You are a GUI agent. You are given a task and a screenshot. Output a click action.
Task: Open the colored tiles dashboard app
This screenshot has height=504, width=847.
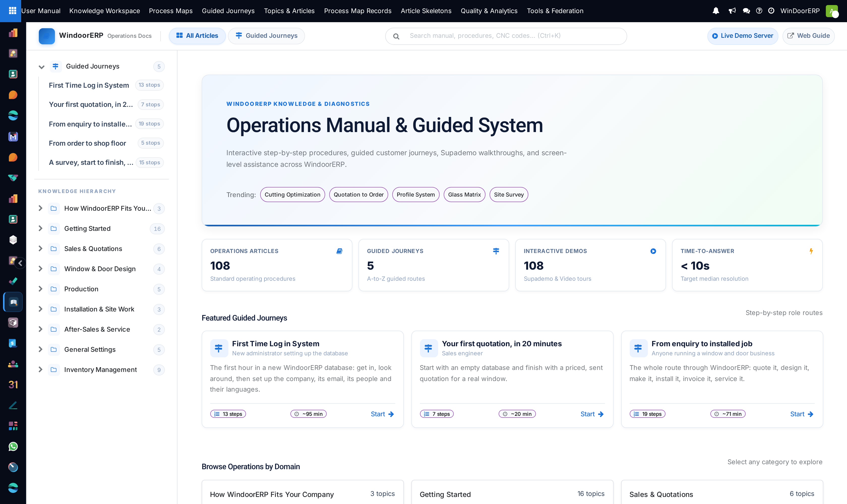coord(13,426)
